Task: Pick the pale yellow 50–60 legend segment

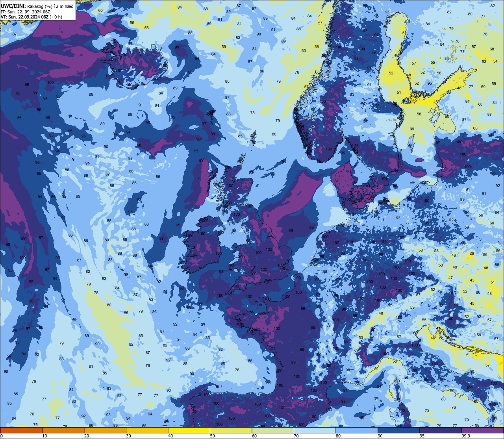Action: click(x=231, y=430)
